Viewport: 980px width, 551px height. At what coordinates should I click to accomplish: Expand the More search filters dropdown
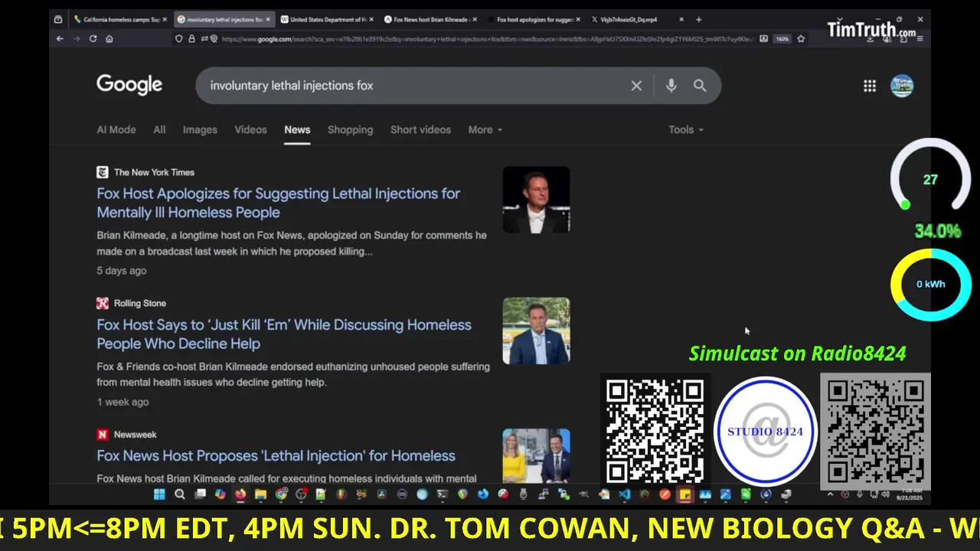tap(485, 129)
